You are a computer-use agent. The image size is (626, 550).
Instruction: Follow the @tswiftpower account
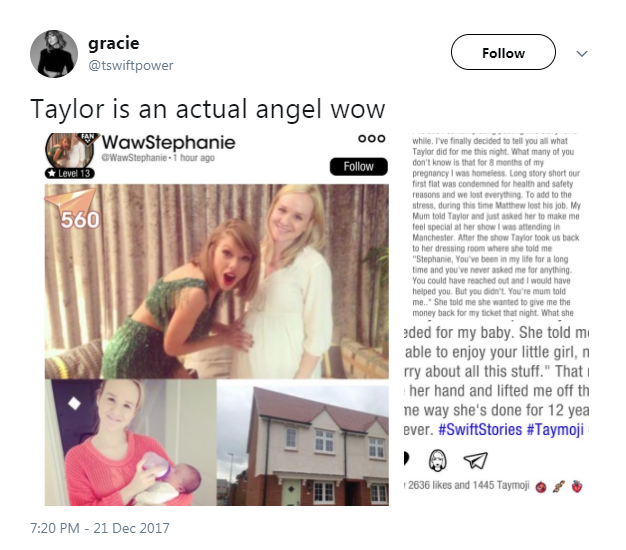coord(503,52)
